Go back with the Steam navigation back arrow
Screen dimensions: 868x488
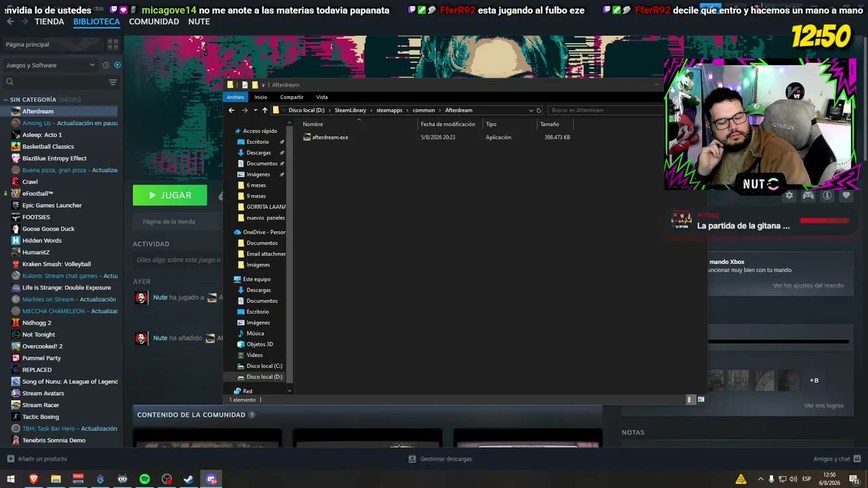click(10, 22)
